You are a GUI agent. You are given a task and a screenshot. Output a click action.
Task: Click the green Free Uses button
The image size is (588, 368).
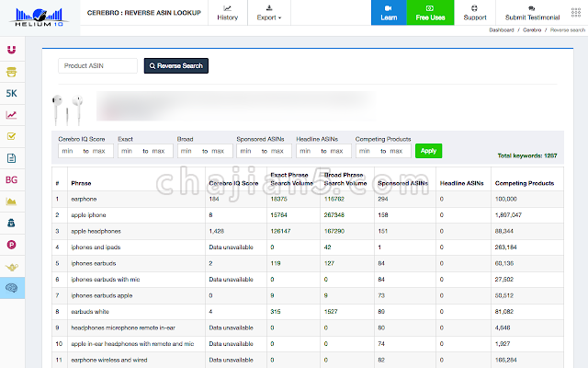coord(430,13)
